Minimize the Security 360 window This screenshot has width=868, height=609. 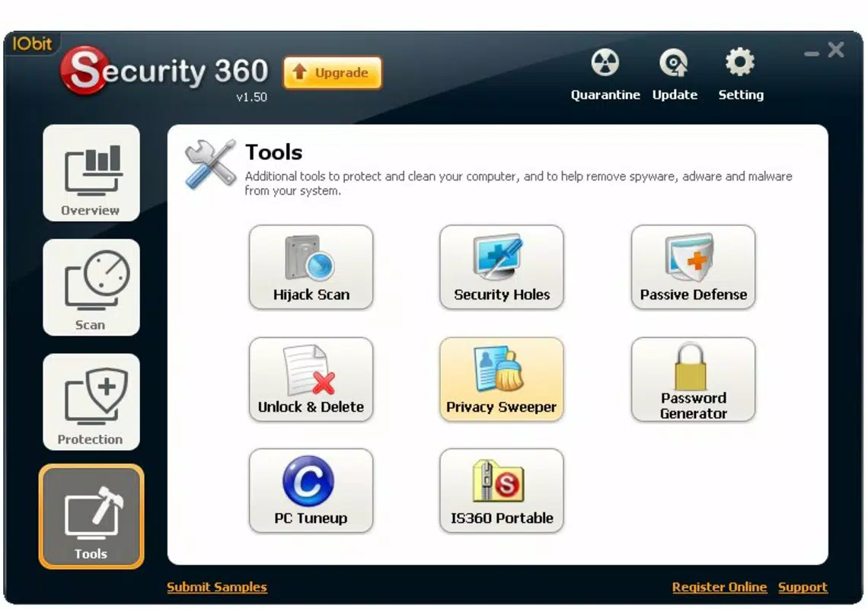(x=812, y=54)
